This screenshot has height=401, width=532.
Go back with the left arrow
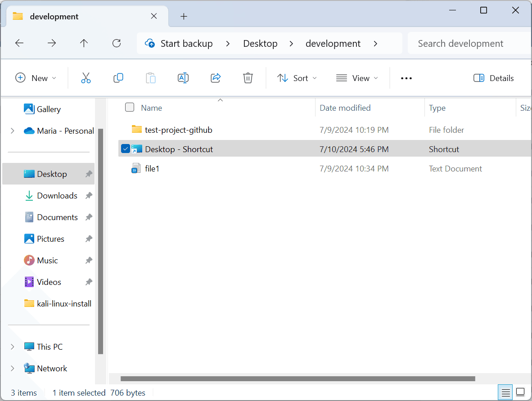click(19, 43)
